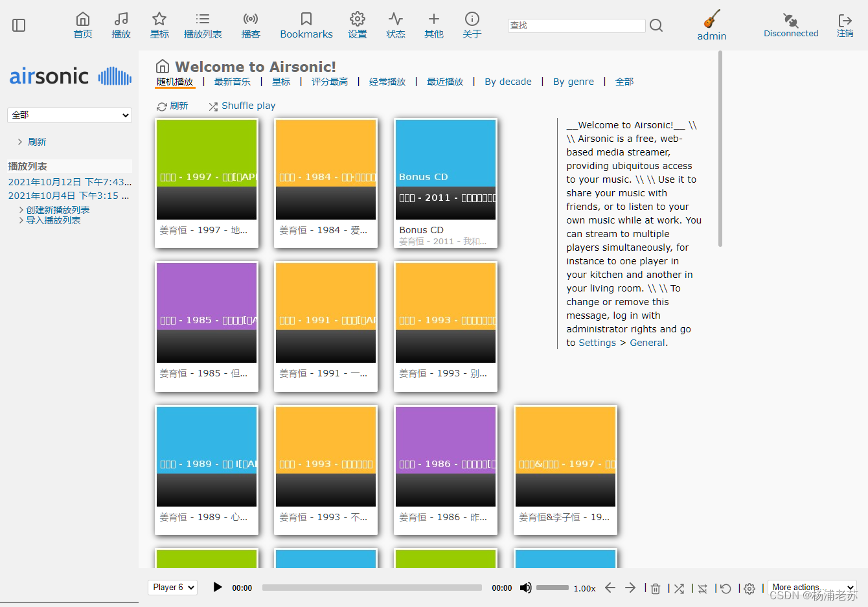Open 姜育恒 - 1984 album cover
The width and height of the screenshot is (868, 607).
pos(326,170)
